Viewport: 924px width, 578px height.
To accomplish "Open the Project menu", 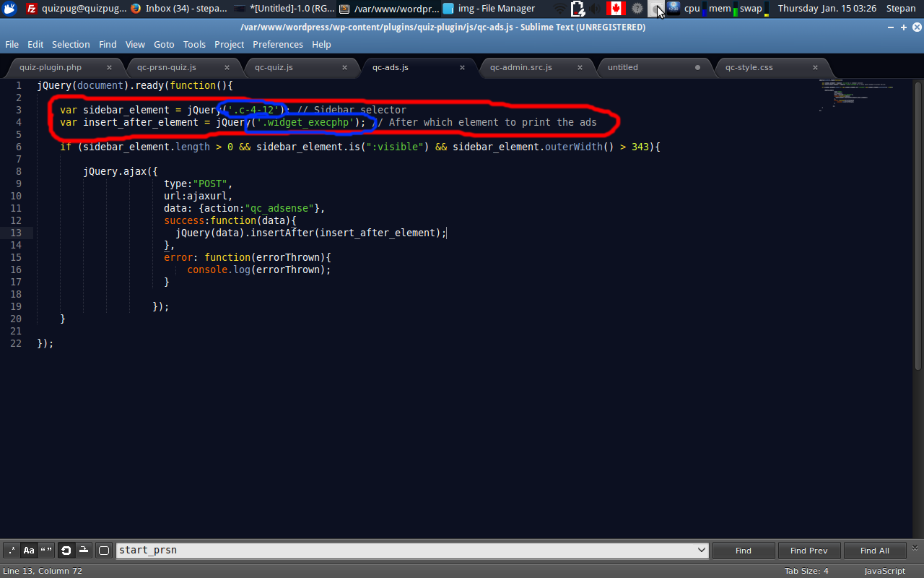I will [x=230, y=44].
